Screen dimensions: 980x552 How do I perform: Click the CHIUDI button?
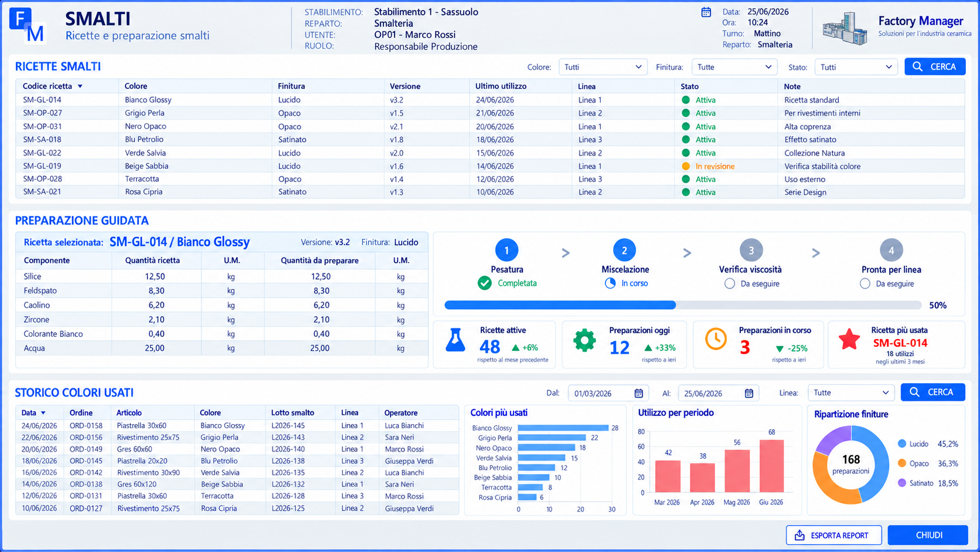928,535
